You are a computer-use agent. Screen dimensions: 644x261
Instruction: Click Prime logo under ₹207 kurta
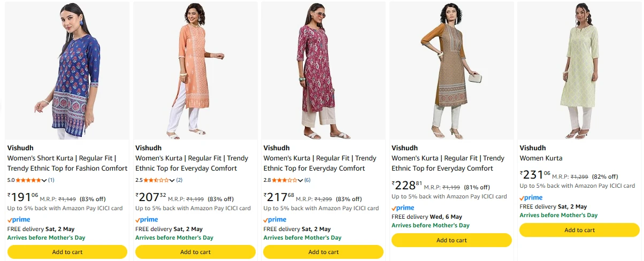point(147,220)
